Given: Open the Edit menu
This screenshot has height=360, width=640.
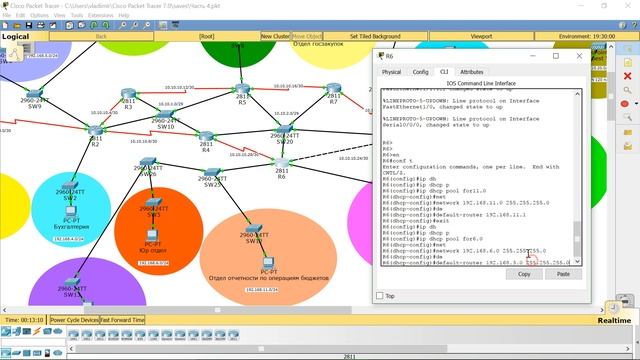Looking at the screenshot, I should pos(20,15).
